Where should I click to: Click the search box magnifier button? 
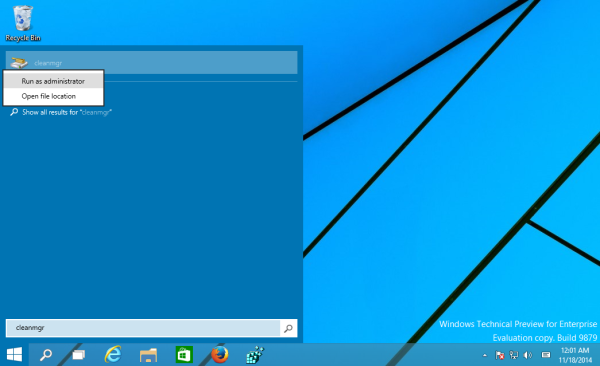pyautogui.click(x=289, y=328)
